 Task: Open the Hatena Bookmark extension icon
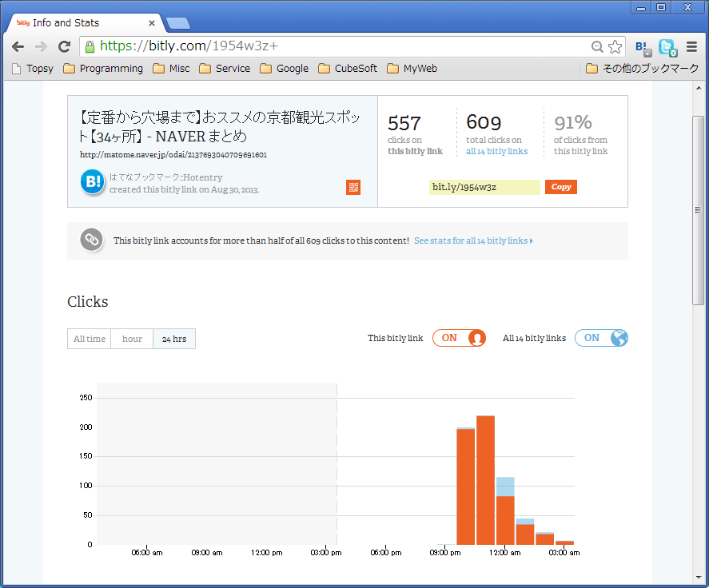(x=643, y=47)
